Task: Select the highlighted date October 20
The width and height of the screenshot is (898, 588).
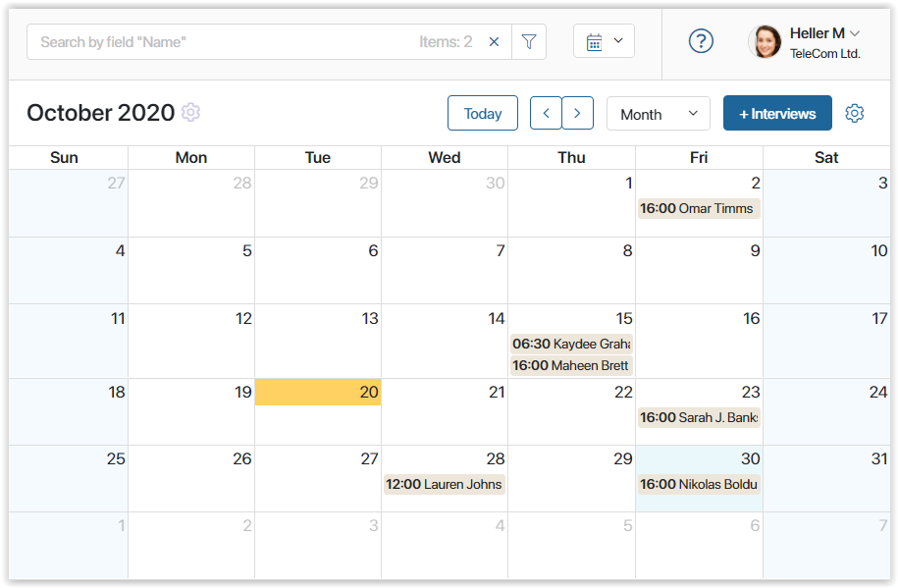Action: point(317,392)
